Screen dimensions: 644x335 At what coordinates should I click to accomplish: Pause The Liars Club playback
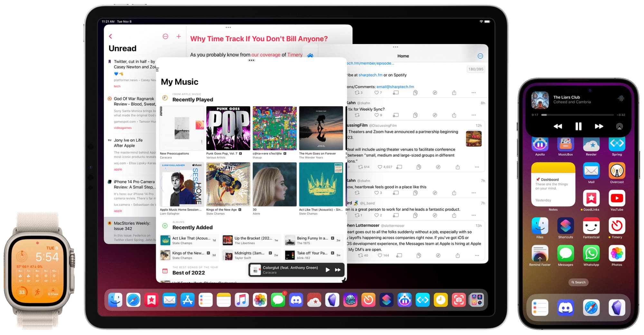click(x=578, y=126)
